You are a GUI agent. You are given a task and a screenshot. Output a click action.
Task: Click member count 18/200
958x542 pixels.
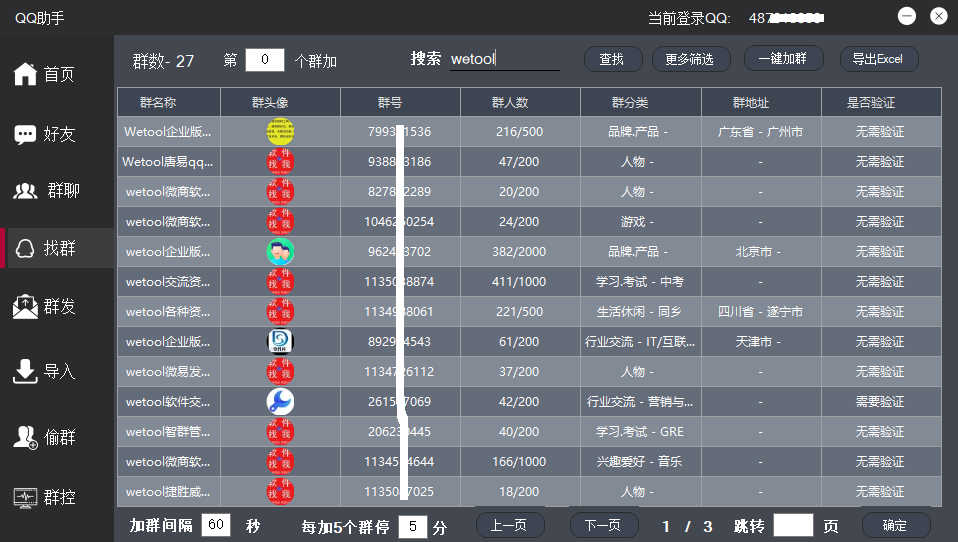(519, 491)
